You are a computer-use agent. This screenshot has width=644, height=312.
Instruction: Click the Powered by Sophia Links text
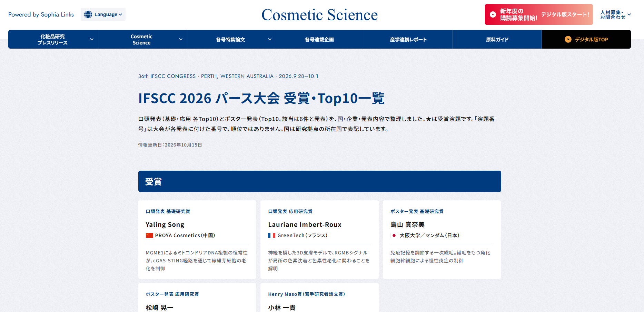41,14
